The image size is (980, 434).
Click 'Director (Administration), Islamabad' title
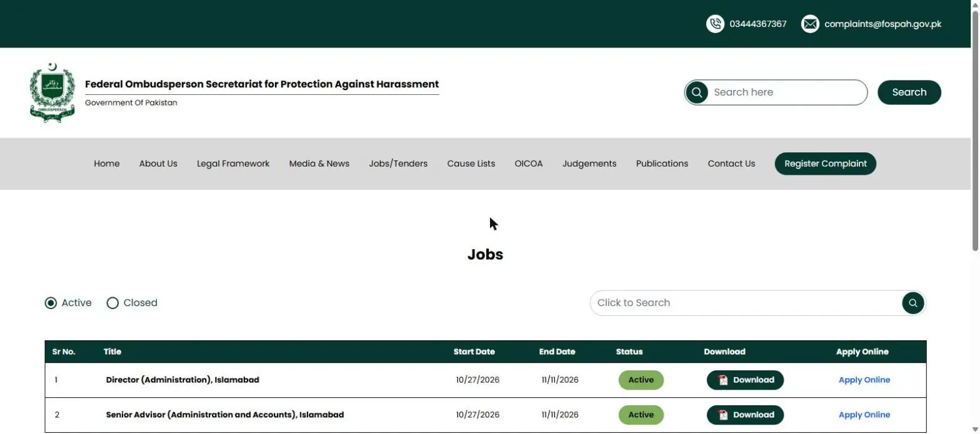point(182,380)
